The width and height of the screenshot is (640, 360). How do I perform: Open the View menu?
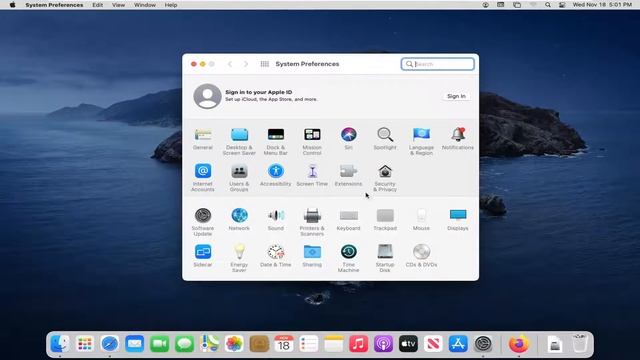[x=118, y=5]
